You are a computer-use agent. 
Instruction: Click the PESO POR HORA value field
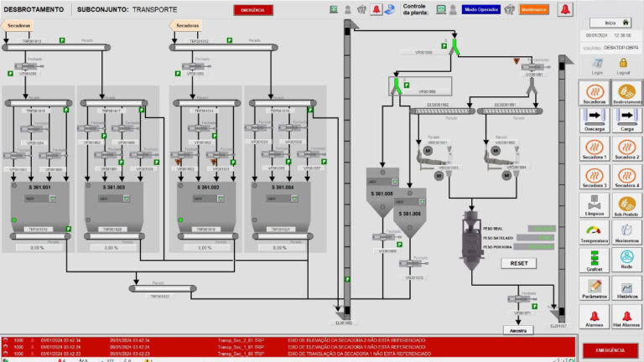tap(534, 246)
